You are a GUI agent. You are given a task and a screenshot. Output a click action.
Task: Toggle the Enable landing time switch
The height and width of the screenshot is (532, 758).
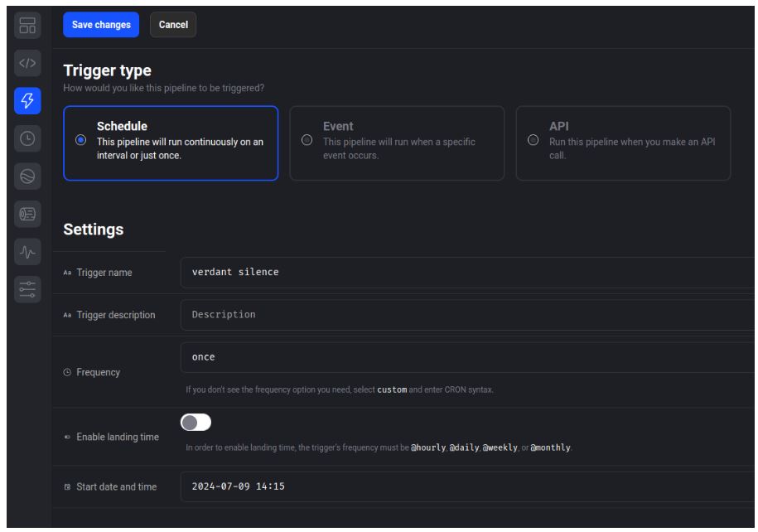pos(196,422)
